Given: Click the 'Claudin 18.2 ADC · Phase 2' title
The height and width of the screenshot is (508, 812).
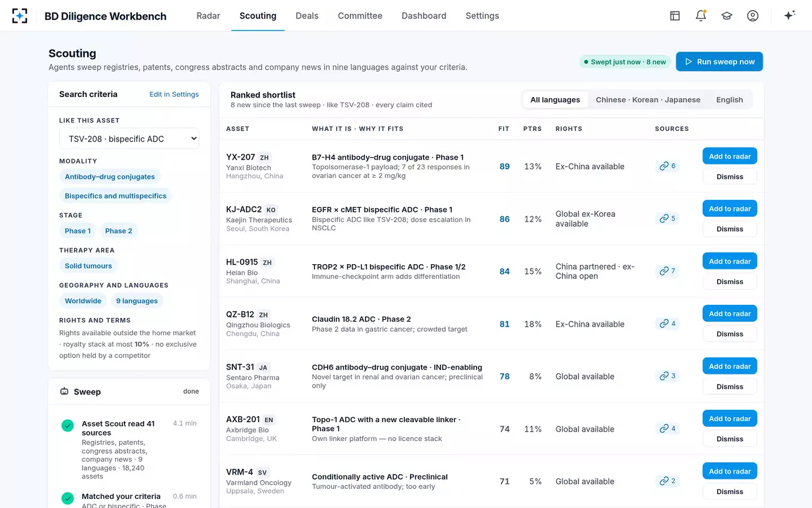Looking at the screenshot, I should pos(361,319).
